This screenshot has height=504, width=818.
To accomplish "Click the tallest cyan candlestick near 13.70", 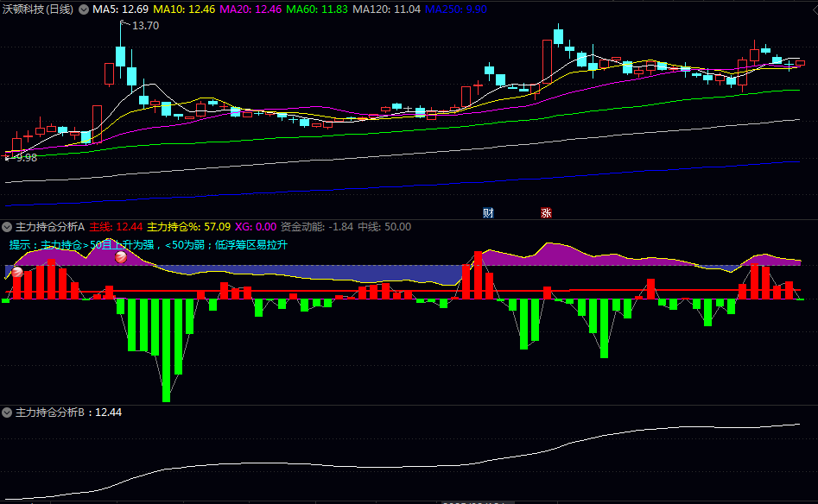I will pos(121,56).
